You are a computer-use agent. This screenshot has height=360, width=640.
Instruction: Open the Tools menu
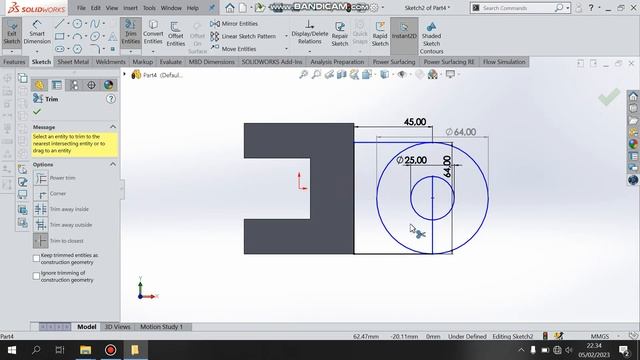click(x=149, y=8)
